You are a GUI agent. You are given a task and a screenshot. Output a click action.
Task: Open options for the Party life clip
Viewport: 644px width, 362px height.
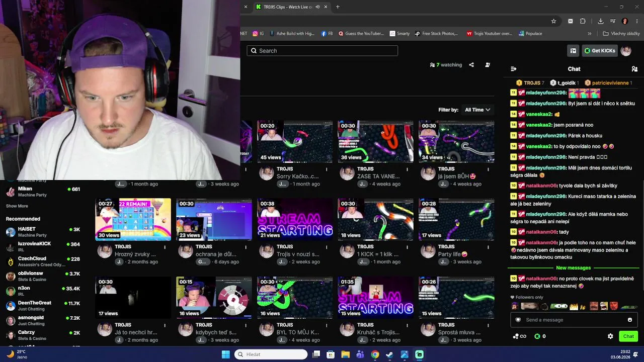(488, 247)
